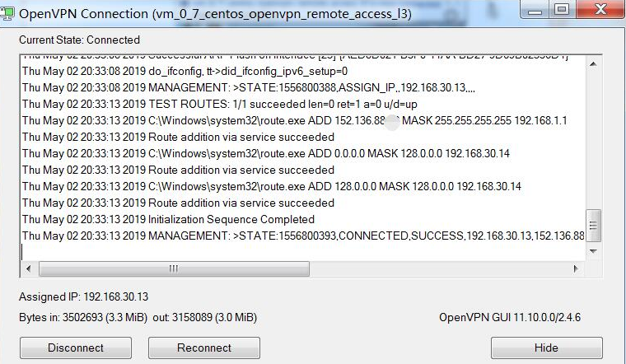Click the OpenVPN icon in title bar
The height and width of the screenshot is (364, 626).
[9, 14]
